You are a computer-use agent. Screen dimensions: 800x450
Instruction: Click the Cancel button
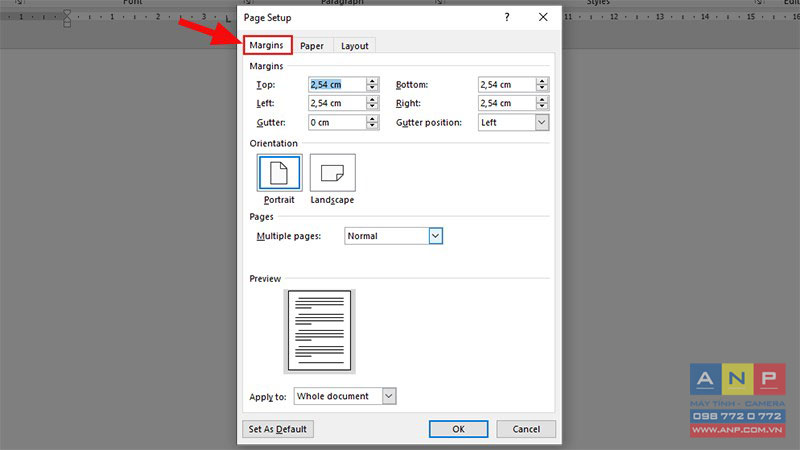point(526,429)
